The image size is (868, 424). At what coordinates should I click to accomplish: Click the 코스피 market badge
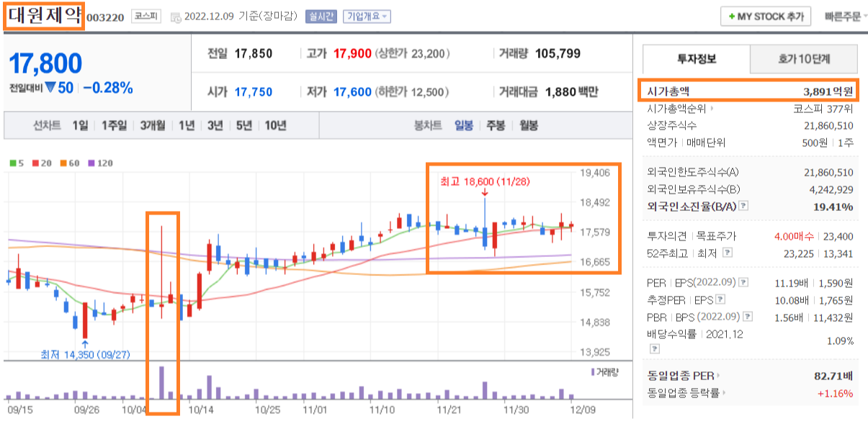(x=146, y=16)
